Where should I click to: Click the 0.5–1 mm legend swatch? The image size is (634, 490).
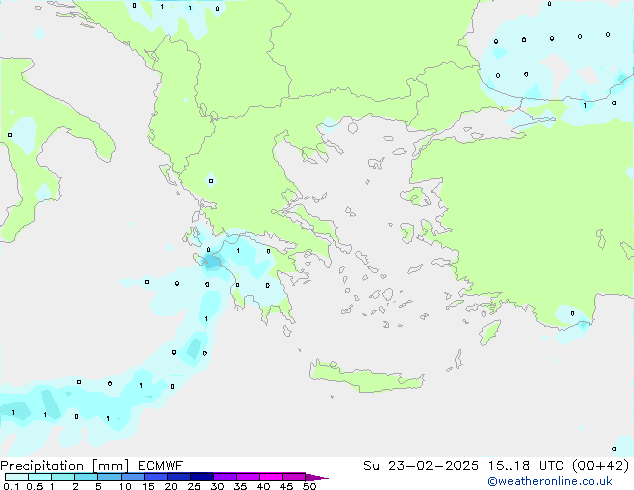click(x=40, y=477)
